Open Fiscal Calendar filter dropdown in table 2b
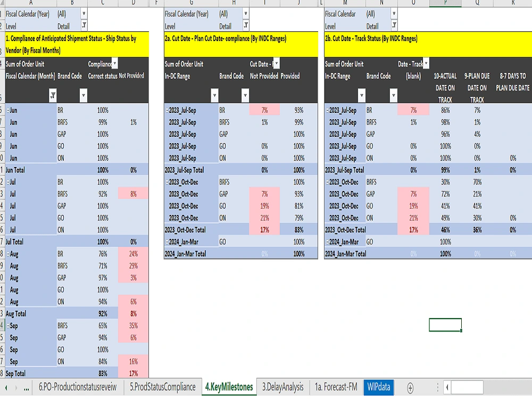Viewport: 532px width, 399px height. click(394, 14)
